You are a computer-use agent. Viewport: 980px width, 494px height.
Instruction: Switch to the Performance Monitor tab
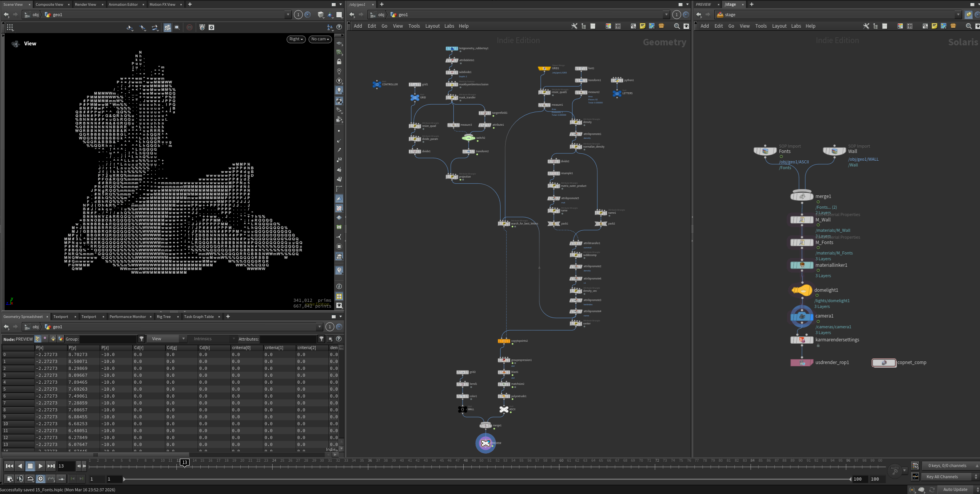point(128,316)
